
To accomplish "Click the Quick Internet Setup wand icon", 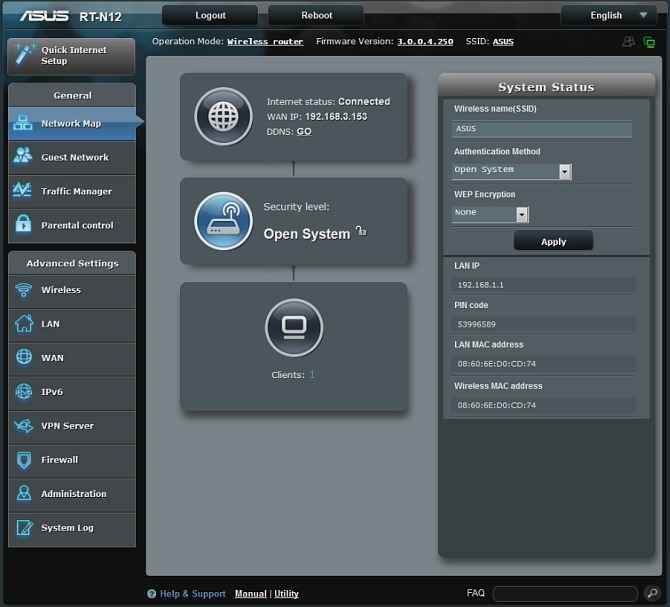I will pos(24,54).
